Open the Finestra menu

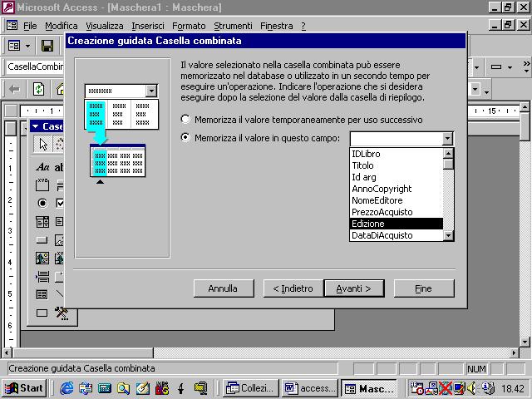coord(277,26)
